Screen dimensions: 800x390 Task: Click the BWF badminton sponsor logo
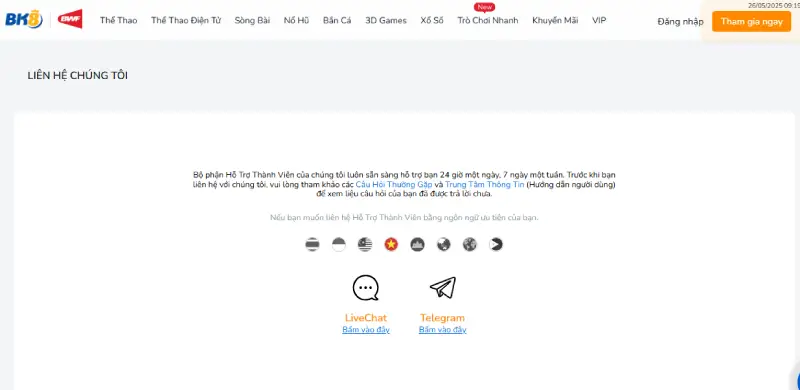point(70,19)
